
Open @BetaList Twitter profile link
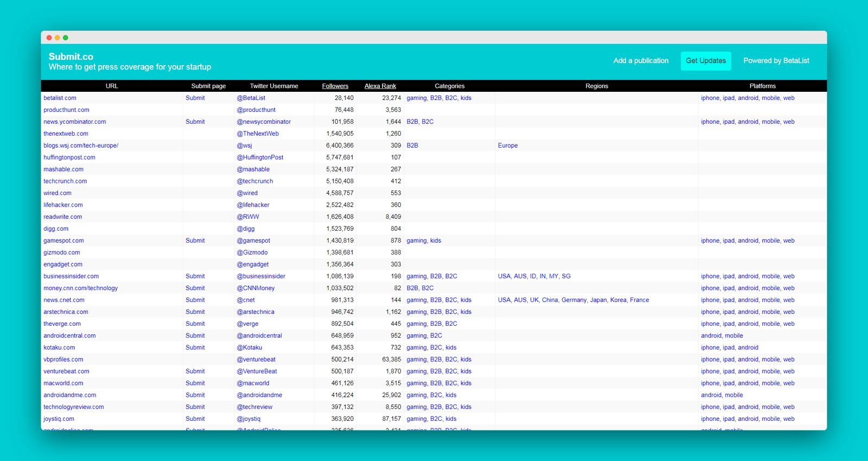(251, 98)
